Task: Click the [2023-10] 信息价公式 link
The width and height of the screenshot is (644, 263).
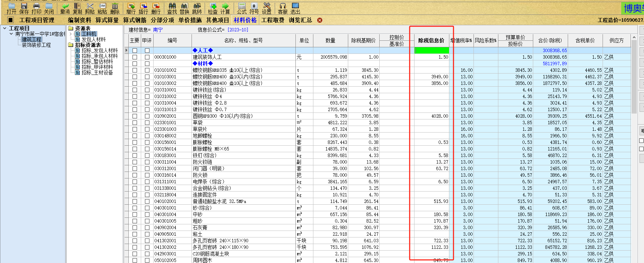Action: [238, 30]
